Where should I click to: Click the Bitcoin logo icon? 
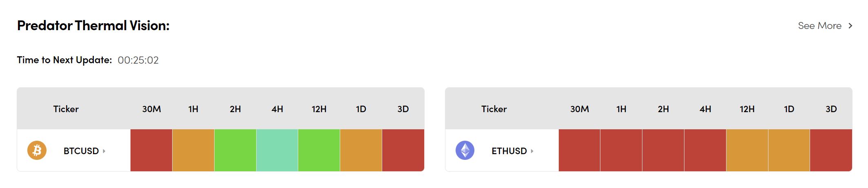tap(37, 150)
